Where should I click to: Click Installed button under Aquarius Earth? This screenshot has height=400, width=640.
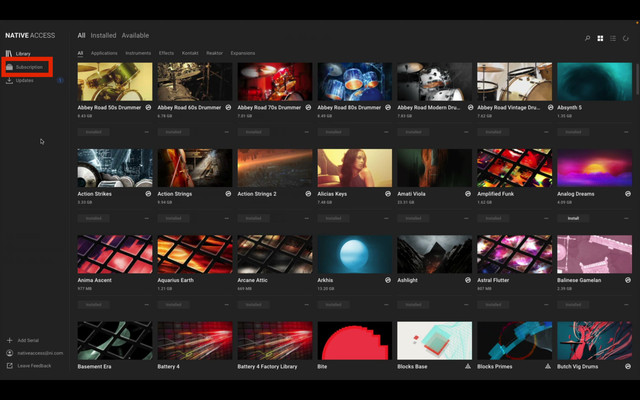pyautogui.click(x=173, y=305)
